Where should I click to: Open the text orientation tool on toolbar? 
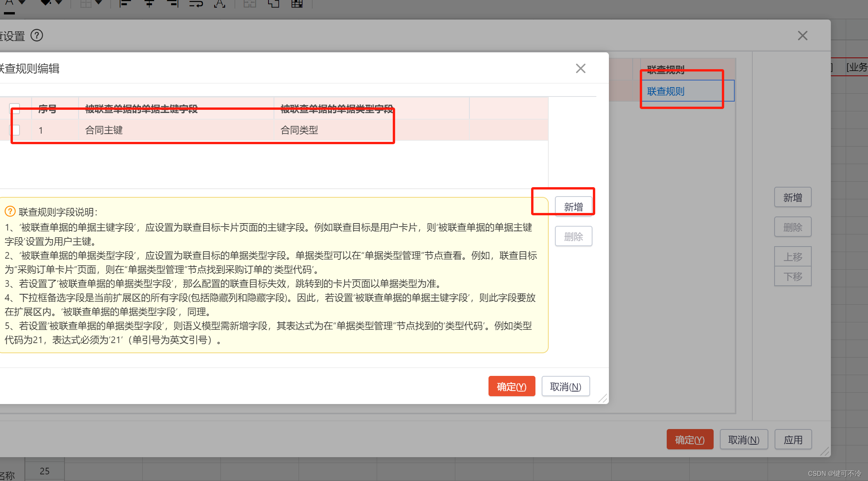[220, 4]
